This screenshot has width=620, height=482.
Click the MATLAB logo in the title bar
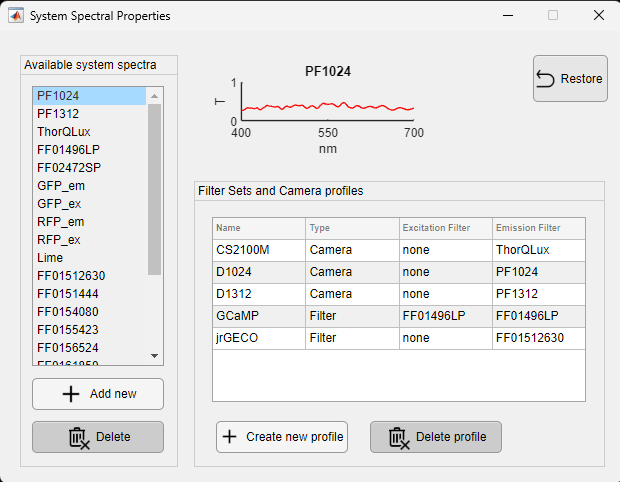[16, 16]
